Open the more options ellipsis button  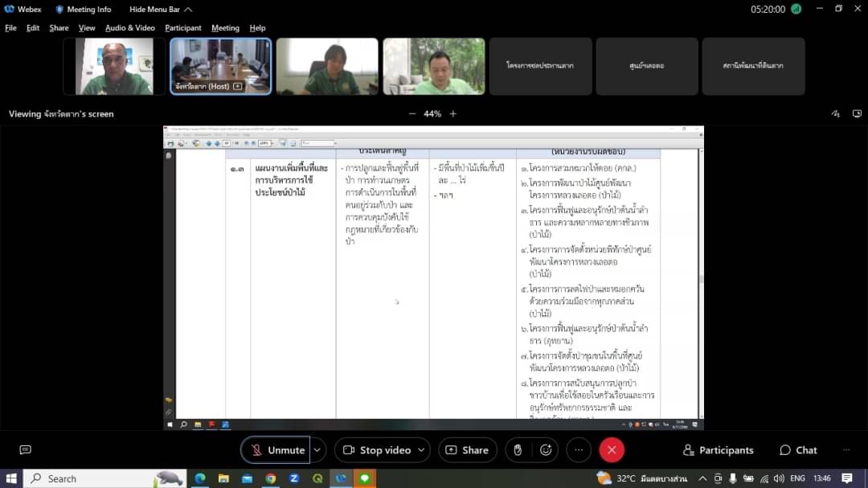(x=579, y=449)
